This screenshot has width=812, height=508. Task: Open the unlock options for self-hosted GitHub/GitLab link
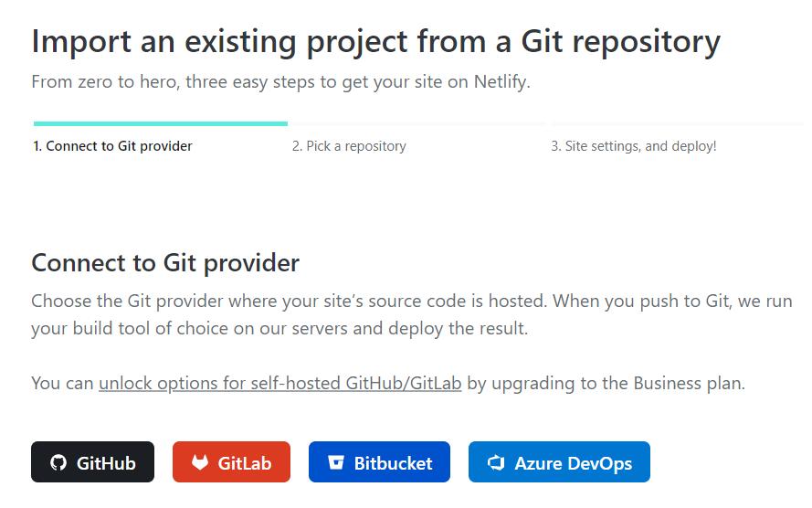click(280, 383)
